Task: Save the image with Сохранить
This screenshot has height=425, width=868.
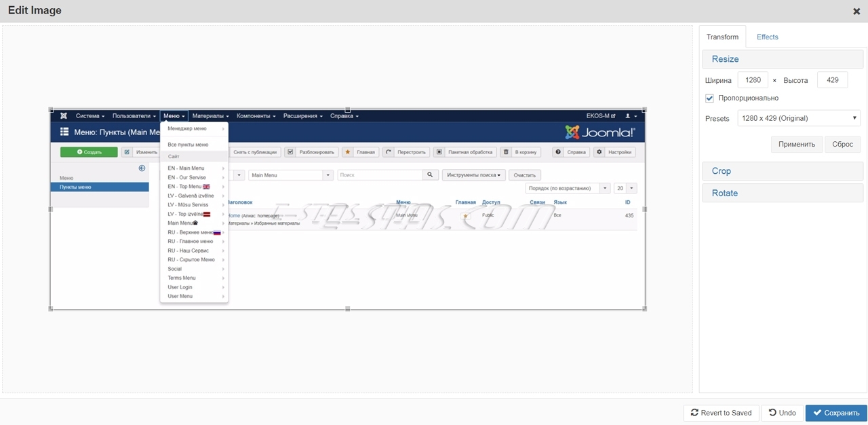Action: coord(836,413)
